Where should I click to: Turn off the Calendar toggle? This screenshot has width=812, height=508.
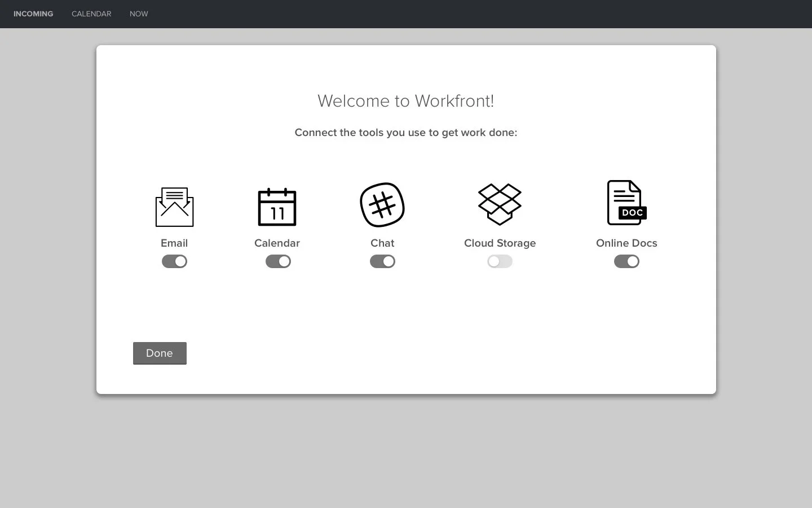pos(278,261)
